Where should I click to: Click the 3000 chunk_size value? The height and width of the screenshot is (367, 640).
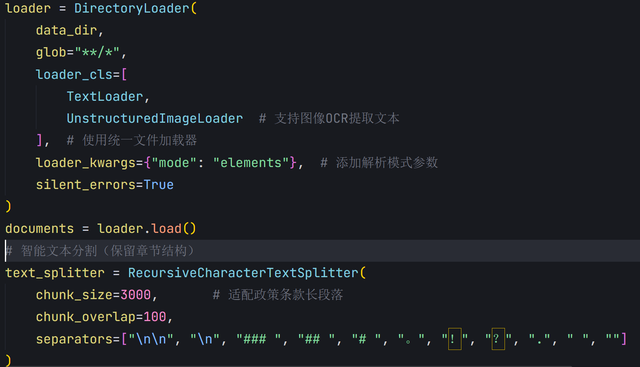pos(136,295)
